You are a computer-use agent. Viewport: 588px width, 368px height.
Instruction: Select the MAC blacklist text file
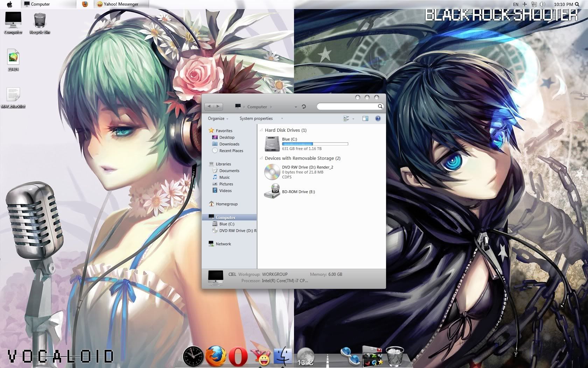[x=13, y=98]
